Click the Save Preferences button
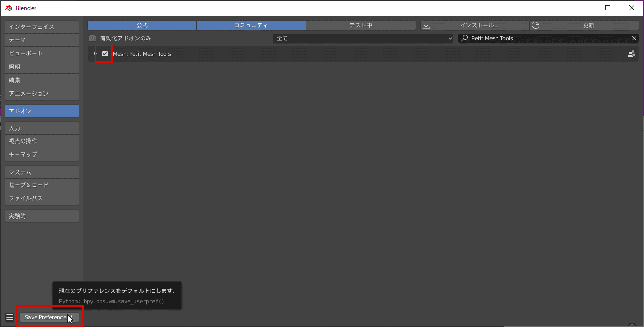This screenshot has width=644, height=327. tap(49, 317)
